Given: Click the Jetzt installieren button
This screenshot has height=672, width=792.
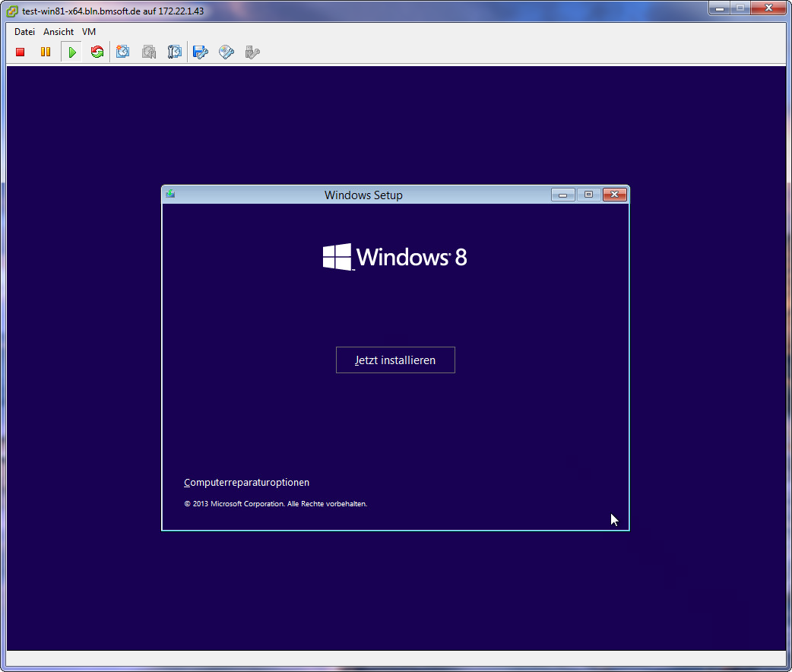Looking at the screenshot, I should pos(395,360).
